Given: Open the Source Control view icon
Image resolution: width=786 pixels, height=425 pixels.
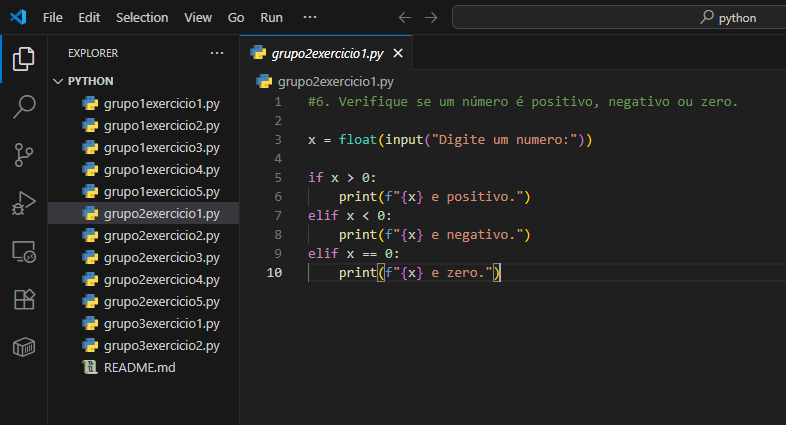Looking at the screenshot, I should pos(24,155).
